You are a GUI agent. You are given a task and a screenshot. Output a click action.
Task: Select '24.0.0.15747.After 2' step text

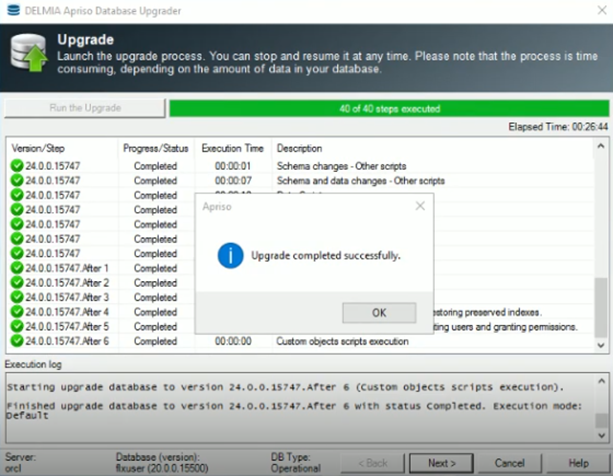(67, 283)
